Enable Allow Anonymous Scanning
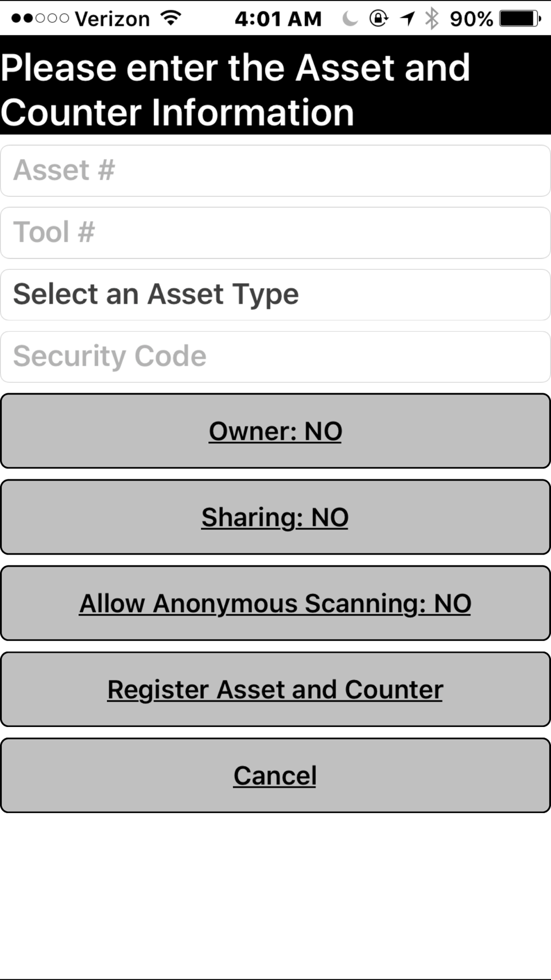This screenshot has height=980, width=551. 275,603
